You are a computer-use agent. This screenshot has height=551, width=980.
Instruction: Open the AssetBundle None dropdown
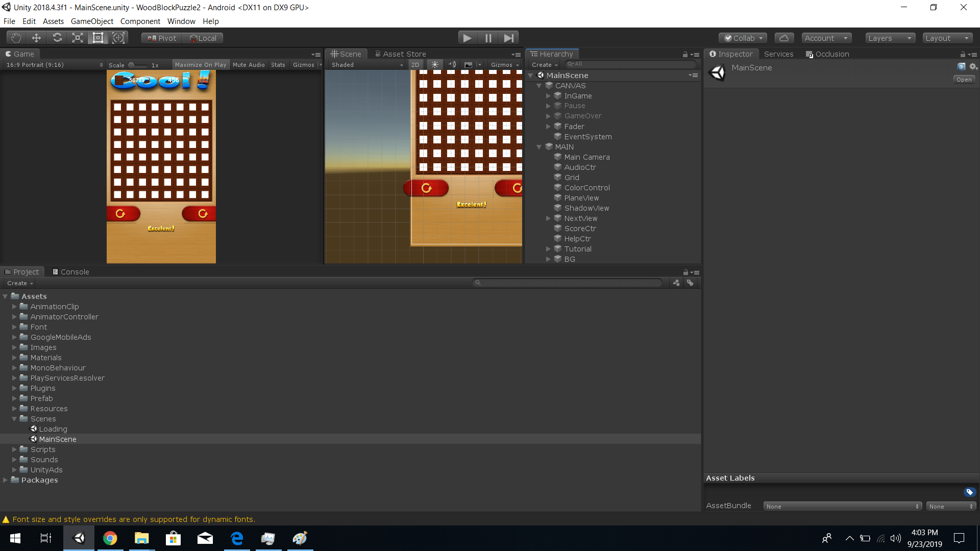pyautogui.click(x=843, y=506)
